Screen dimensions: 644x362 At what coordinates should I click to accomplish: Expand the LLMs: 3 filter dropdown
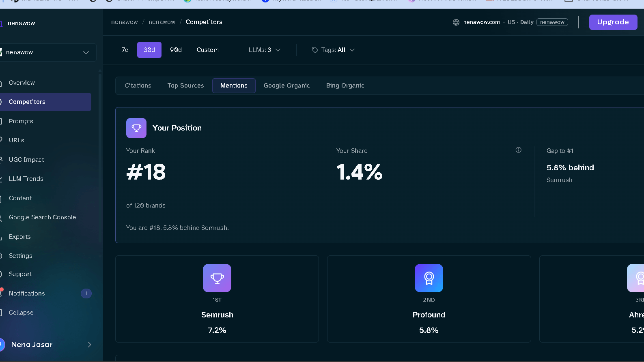click(265, 50)
